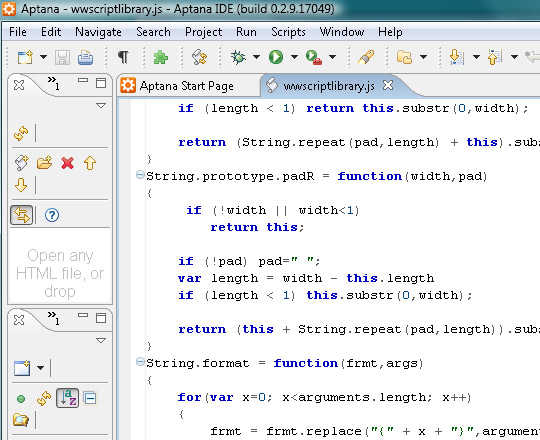Open the Navigate menu
This screenshot has width=540, height=440.
click(x=98, y=32)
